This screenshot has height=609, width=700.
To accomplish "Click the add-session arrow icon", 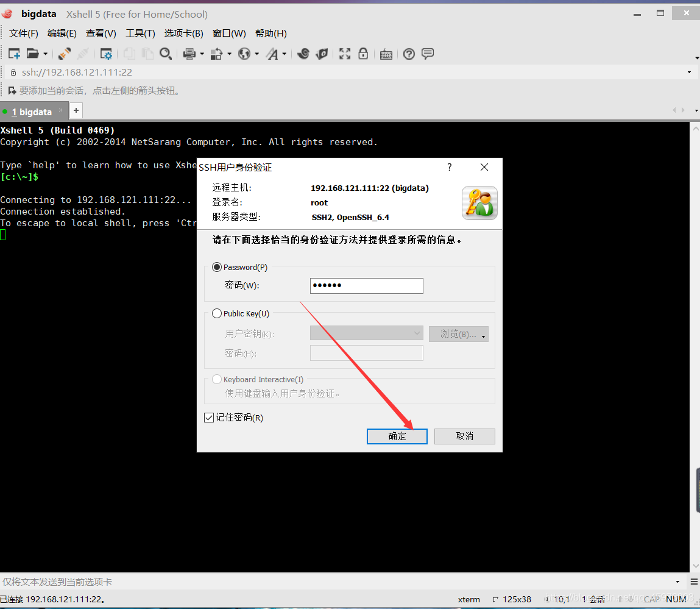I will (12, 91).
